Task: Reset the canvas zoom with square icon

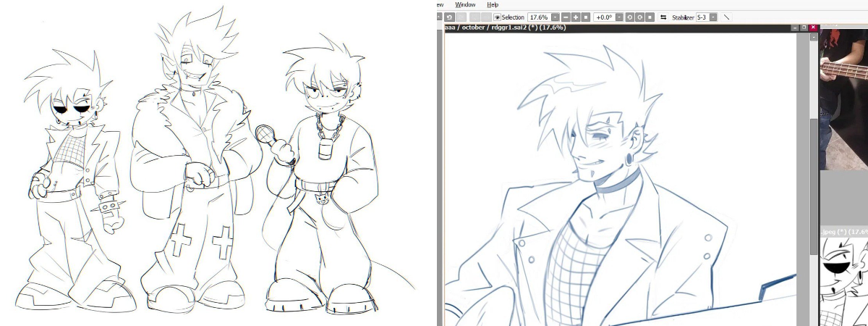Action: (586, 17)
